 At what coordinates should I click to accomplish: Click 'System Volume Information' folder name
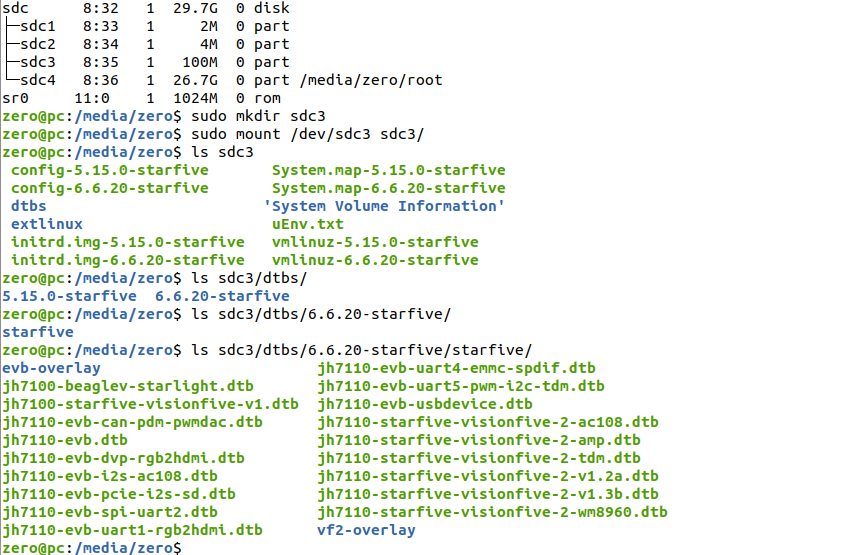tap(384, 206)
